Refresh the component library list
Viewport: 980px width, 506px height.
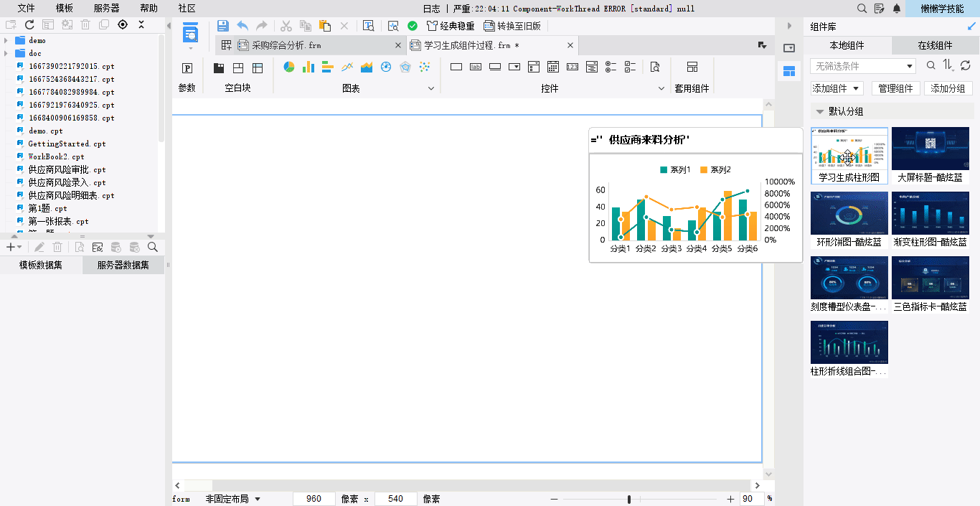point(966,66)
